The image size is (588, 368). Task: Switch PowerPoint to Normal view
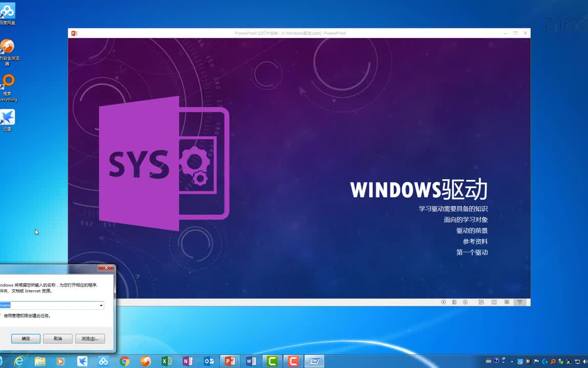(481, 302)
